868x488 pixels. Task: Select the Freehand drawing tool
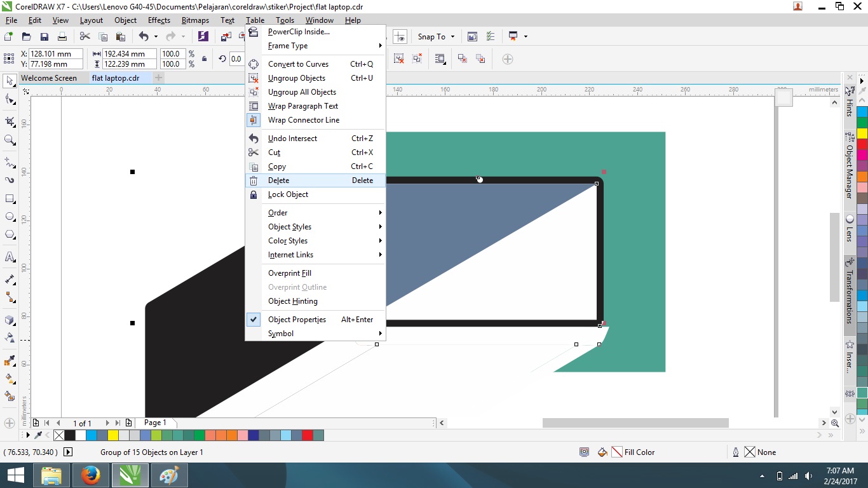pos(10,161)
